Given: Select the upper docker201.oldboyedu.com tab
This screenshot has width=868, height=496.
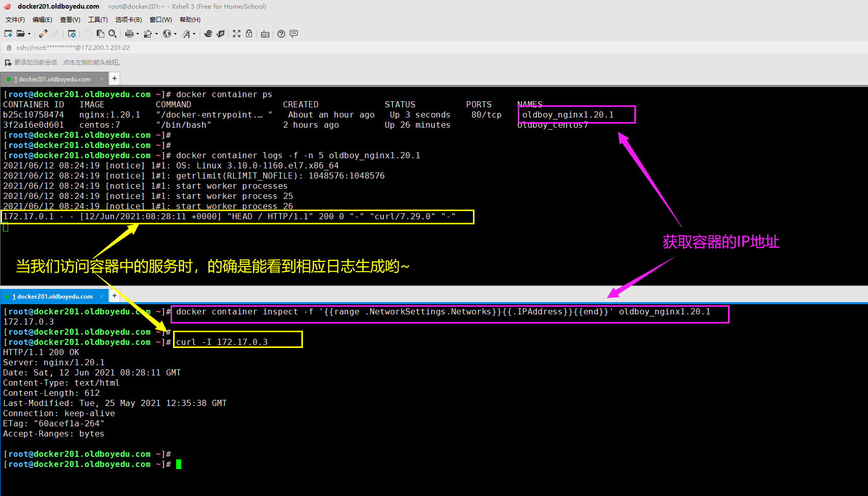Looking at the screenshot, I should click(54, 79).
